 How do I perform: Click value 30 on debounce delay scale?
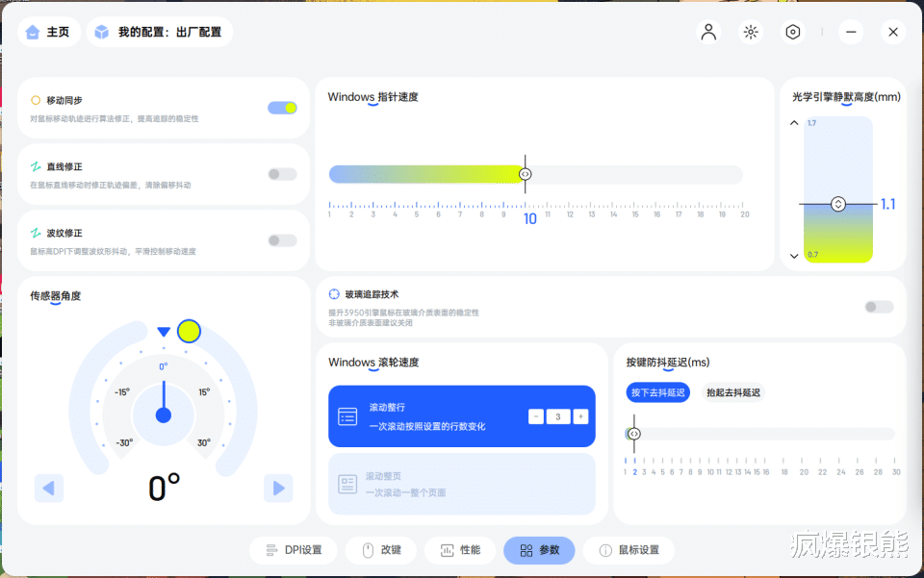pos(896,472)
